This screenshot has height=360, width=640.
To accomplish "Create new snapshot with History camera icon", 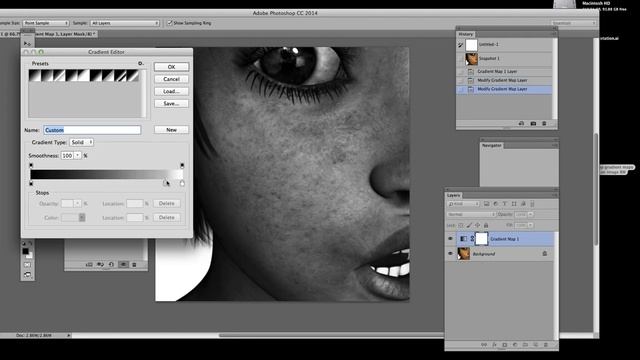I will (x=533, y=123).
